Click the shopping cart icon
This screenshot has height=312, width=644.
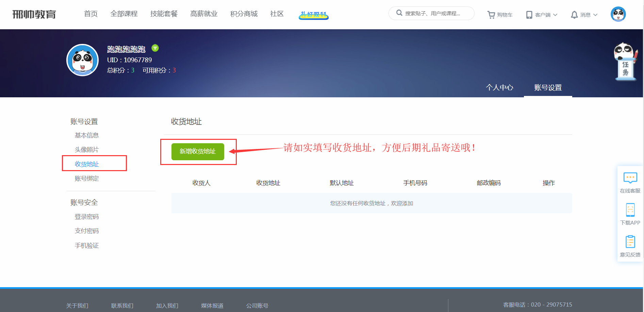(x=491, y=15)
